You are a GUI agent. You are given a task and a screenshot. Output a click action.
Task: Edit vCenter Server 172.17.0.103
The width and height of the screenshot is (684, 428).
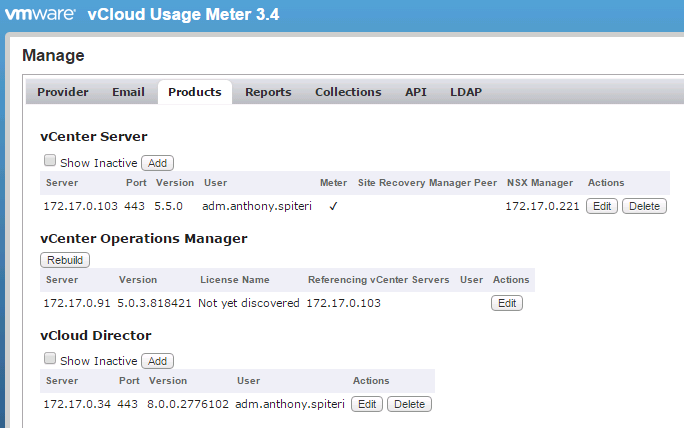tap(602, 206)
